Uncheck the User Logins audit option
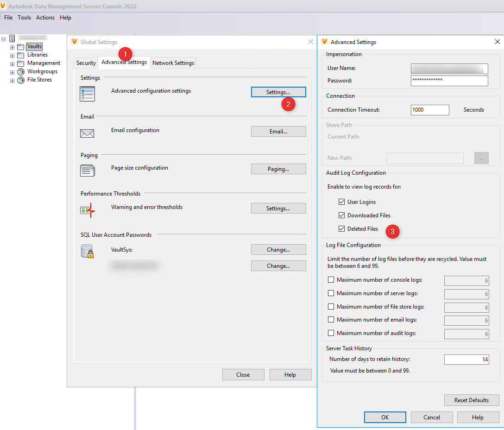 342,202
